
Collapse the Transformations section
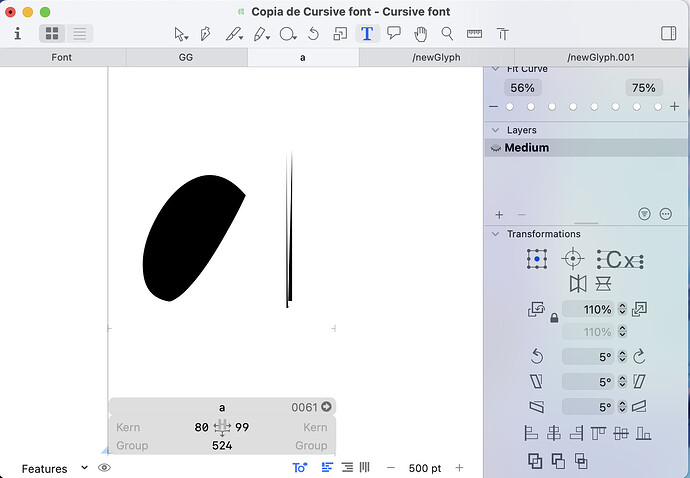pyautogui.click(x=493, y=234)
